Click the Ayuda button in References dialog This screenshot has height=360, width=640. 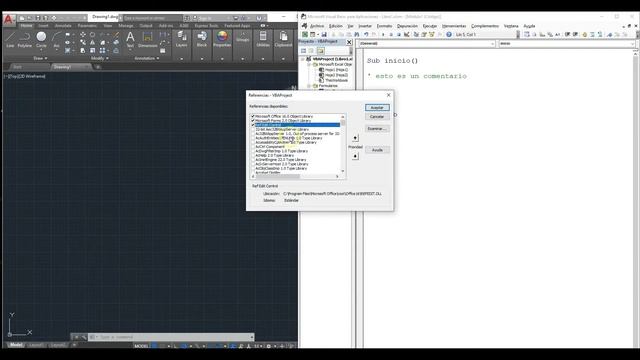377,150
